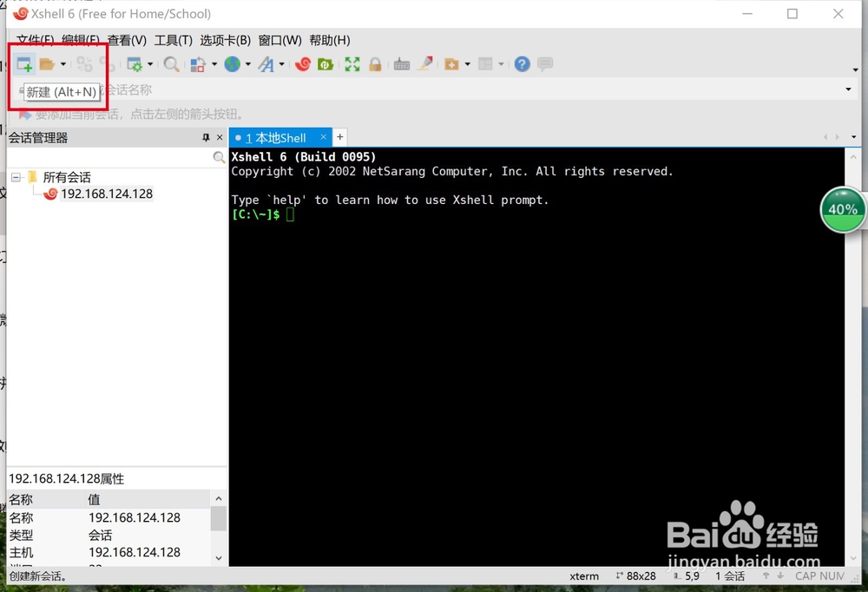The height and width of the screenshot is (592, 868).
Task: Open the tab list dropdown arrow
Action: click(853, 137)
